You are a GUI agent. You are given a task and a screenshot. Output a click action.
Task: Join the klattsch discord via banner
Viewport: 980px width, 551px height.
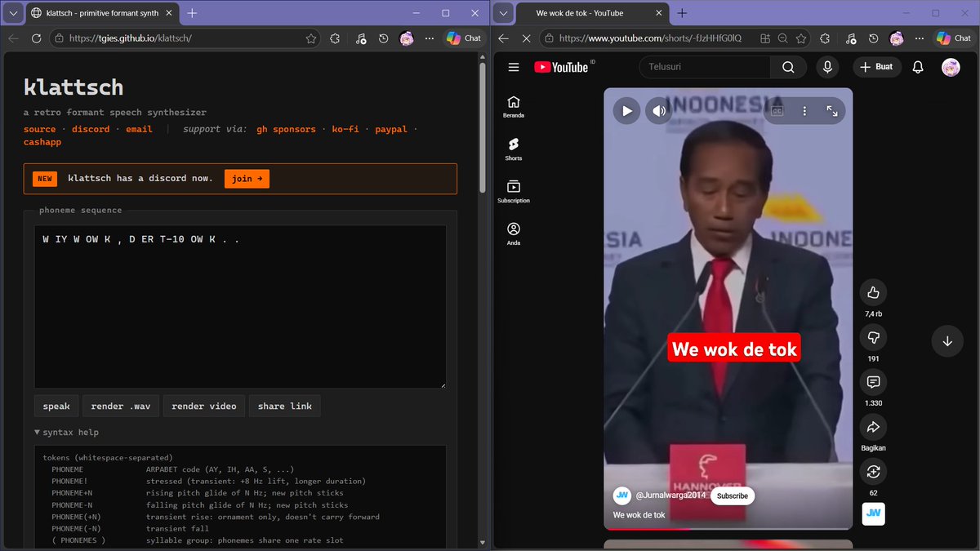tap(247, 179)
